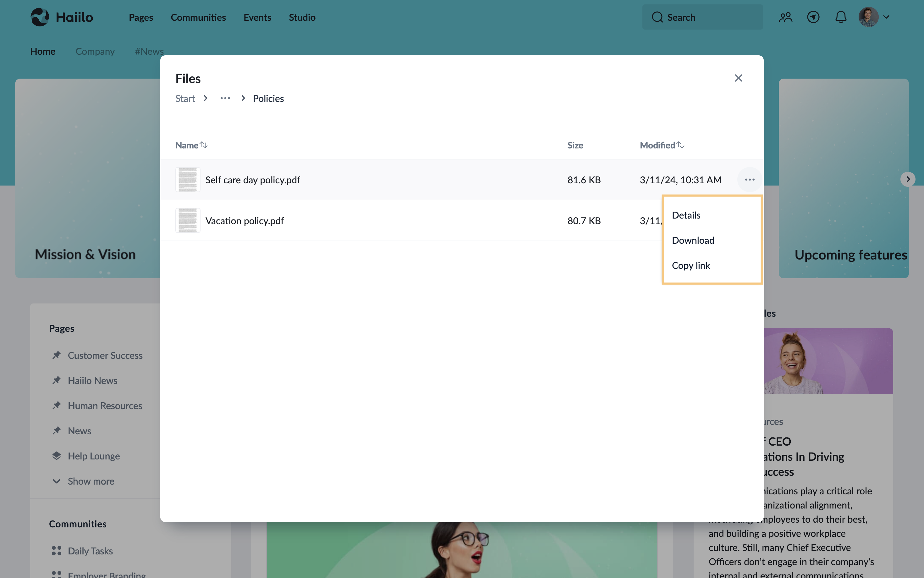Switch to the #News tab
The height and width of the screenshot is (578, 924).
pos(149,51)
